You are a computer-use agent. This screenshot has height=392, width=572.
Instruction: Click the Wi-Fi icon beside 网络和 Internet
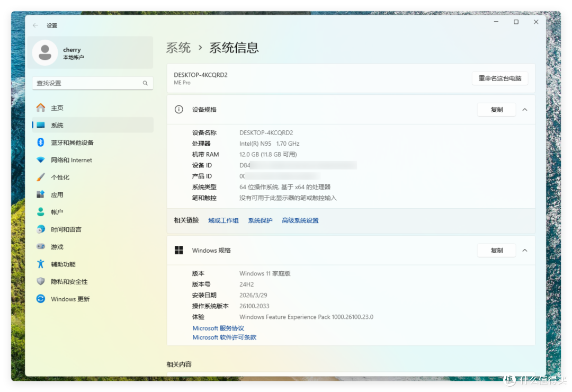coord(40,160)
